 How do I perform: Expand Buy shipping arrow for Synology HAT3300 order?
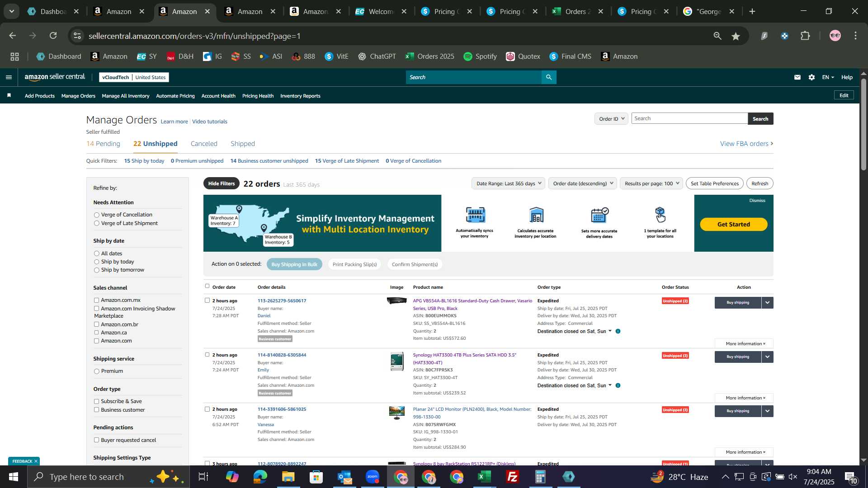click(x=768, y=357)
